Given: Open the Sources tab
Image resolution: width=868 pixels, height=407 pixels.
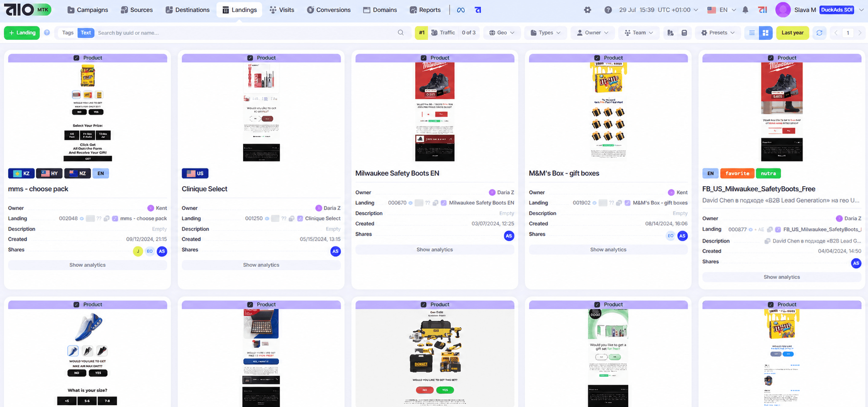Looking at the screenshot, I should (x=137, y=10).
